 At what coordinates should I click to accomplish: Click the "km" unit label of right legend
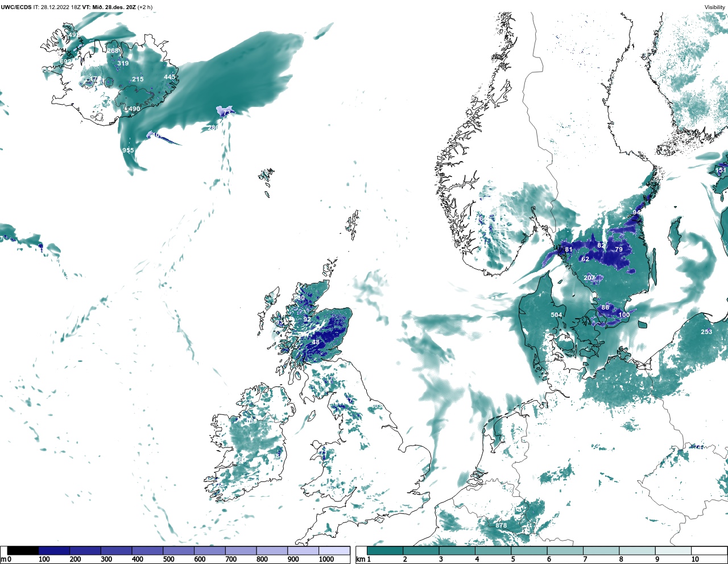[x=360, y=559]
